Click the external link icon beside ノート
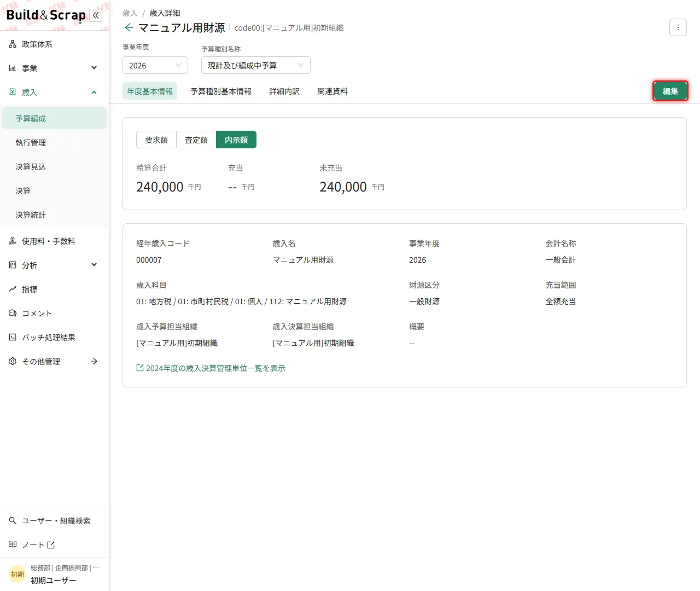Image resolution: width=700 pixels, height=591 pixels. [x=51, y=545]
